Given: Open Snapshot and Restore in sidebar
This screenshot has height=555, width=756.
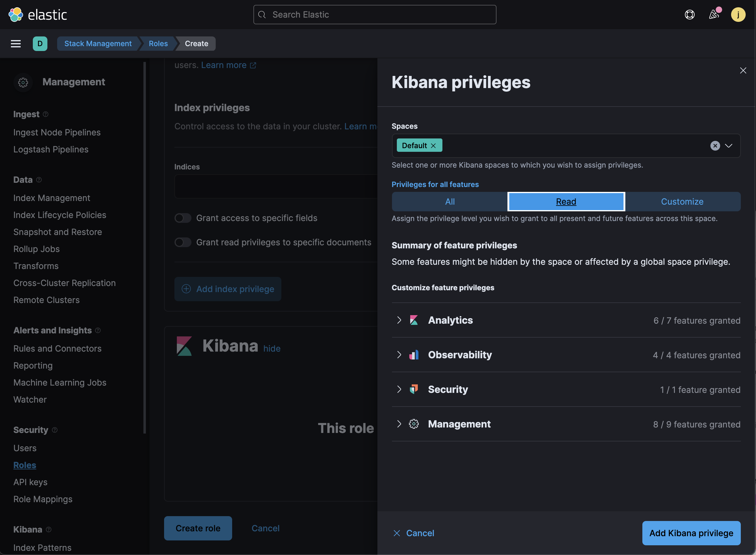Looking at the screenshot, I should (x=58, y=232).
